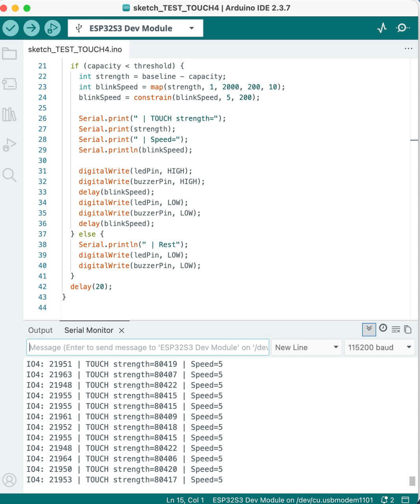Clear the Serial Monitor output
The image size is (420, 504).
tap(396, 330)
